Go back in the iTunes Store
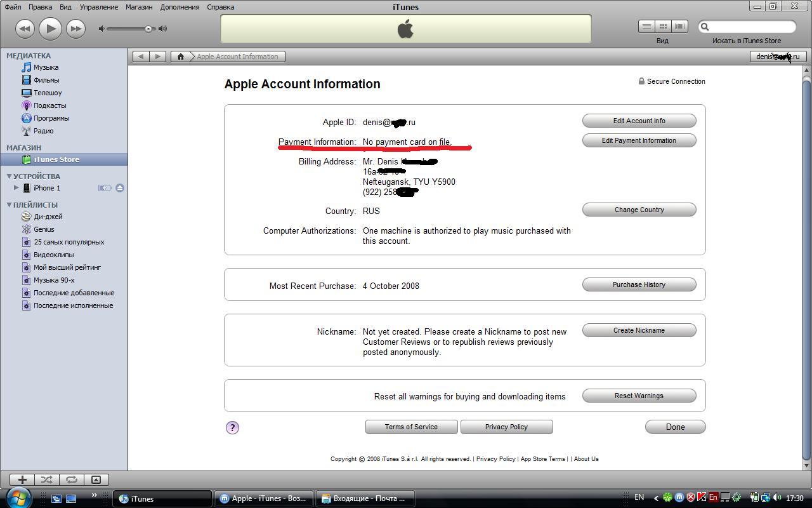 tap(141, 57)
